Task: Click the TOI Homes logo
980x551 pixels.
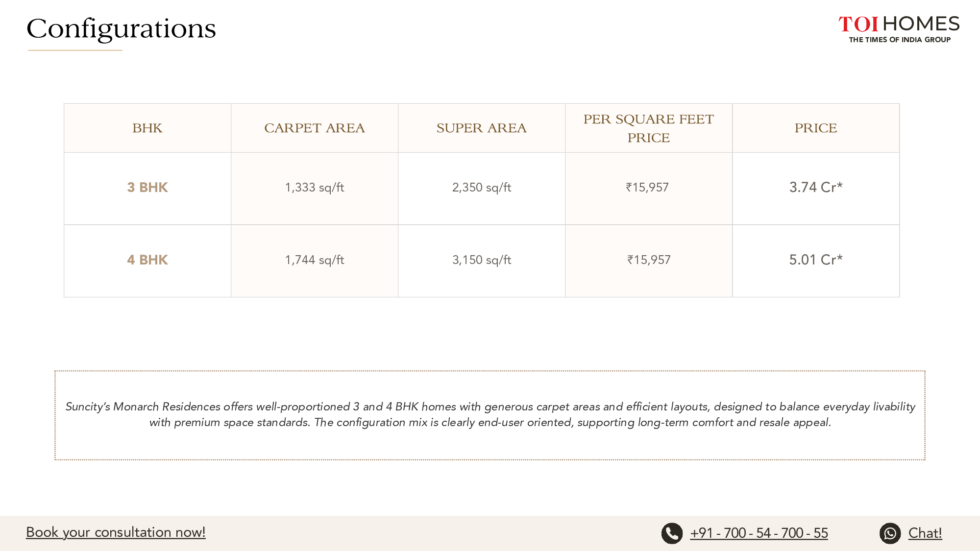Action: [899, 29]
